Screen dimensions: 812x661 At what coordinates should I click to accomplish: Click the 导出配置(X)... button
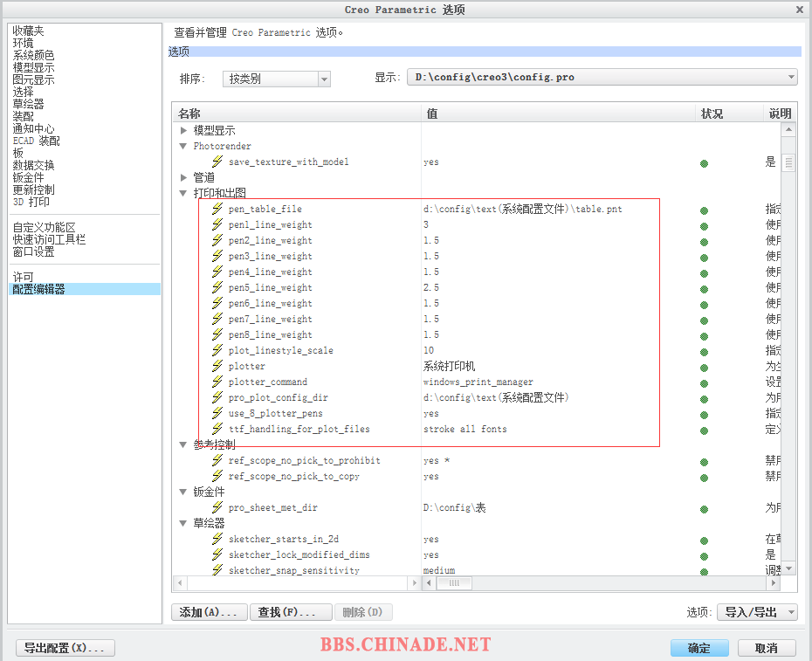[x=65, y=648]
